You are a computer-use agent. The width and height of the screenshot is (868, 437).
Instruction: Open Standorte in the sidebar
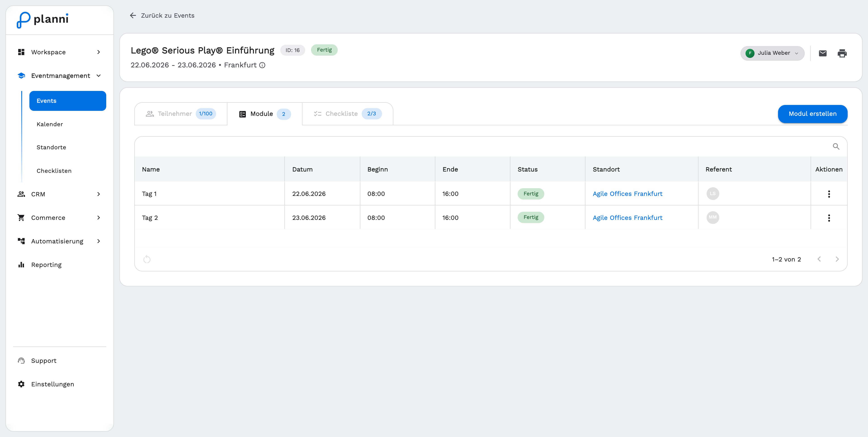tap(51, 147)
